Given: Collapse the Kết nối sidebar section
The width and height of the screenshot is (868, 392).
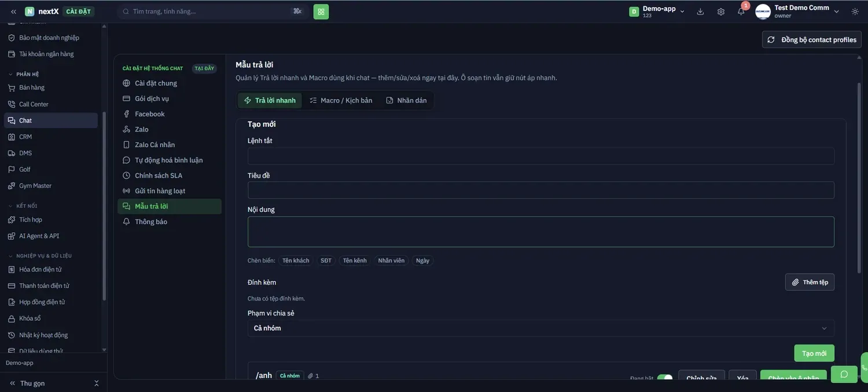Looking at the screenshot, I should coord(23,206).
